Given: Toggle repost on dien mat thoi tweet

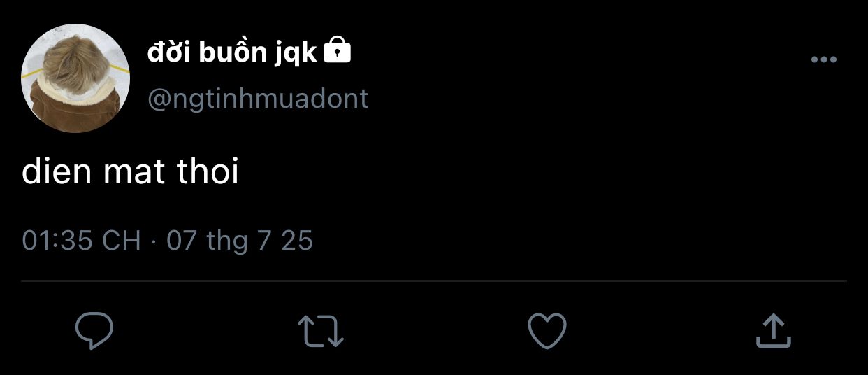Looking at the screenshot, I should point(321,331).
